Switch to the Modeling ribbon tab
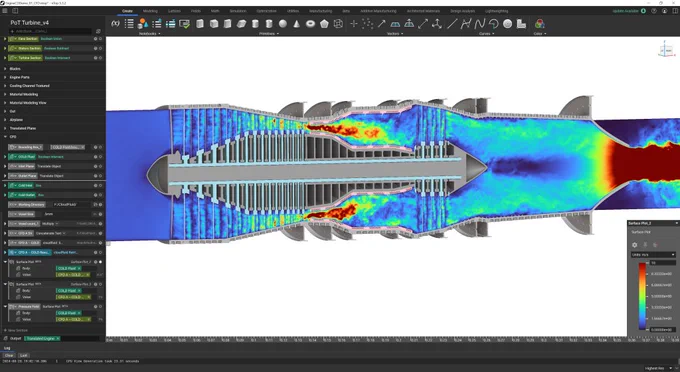This screenshot has height=372, width=680. 150,11
